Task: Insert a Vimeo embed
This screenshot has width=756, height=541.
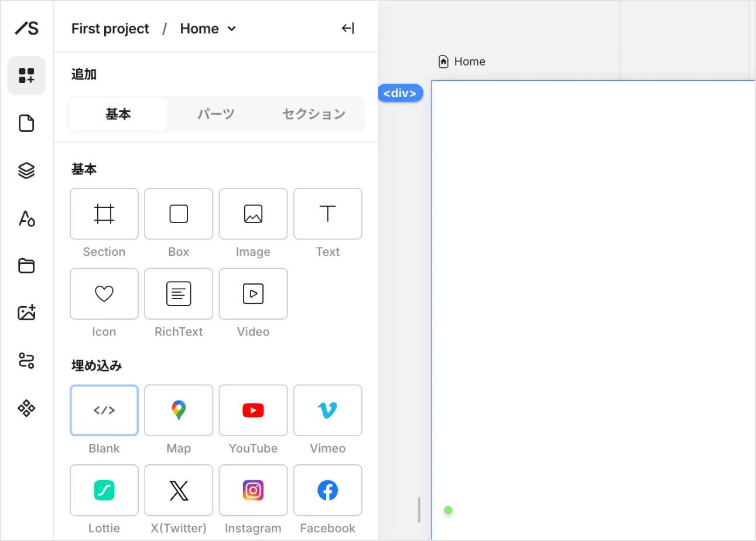Action: pos(328,410)
